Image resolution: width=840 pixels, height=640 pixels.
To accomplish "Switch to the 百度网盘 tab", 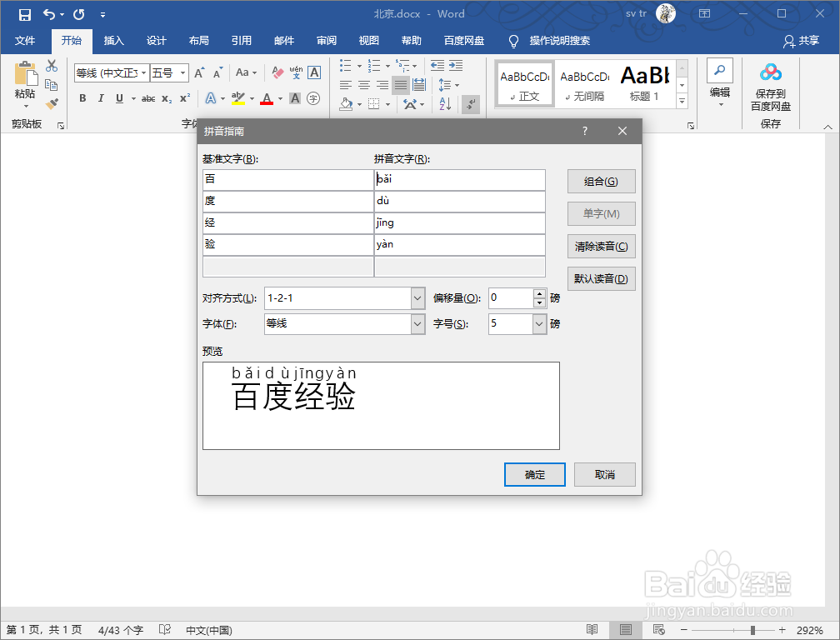I will (x=464, y=41).
